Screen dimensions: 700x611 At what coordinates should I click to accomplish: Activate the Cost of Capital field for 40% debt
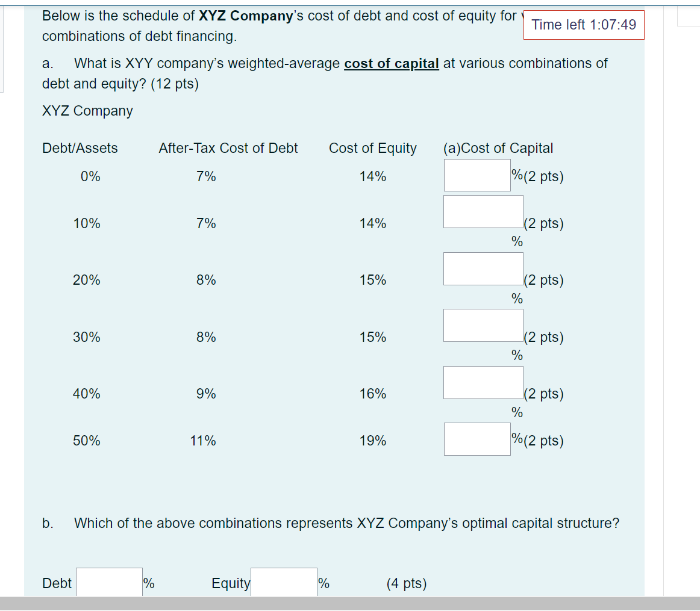click(x=483, y=383)
